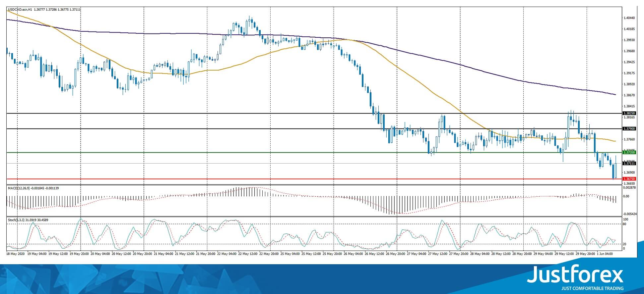This screenshot has height=294, width=644.
Task: Click the 1.38920 price axis label
Action: point(629,84)
